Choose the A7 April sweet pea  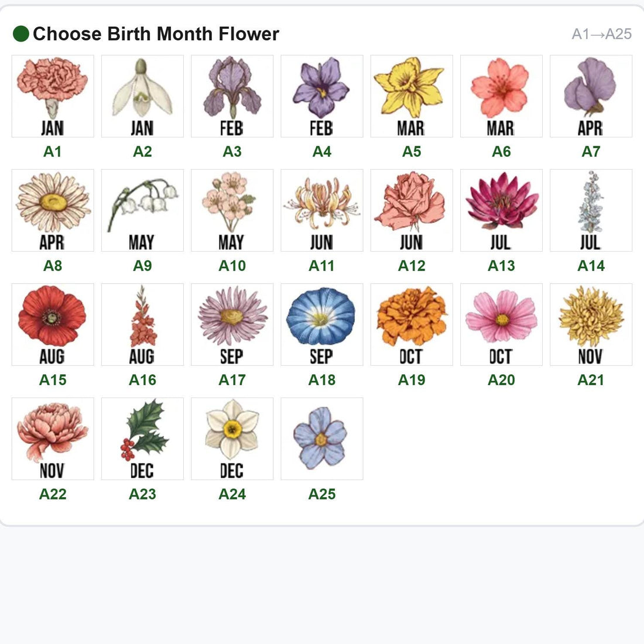point(591,96)
